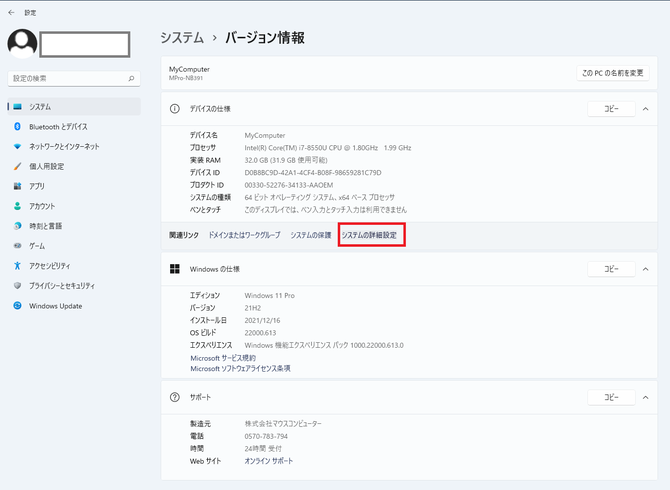Image resolution: width=670 pixels, height=490 pixels.
Task: Click the システム monitor icon in the sidebar
Action: click(18, 107)
